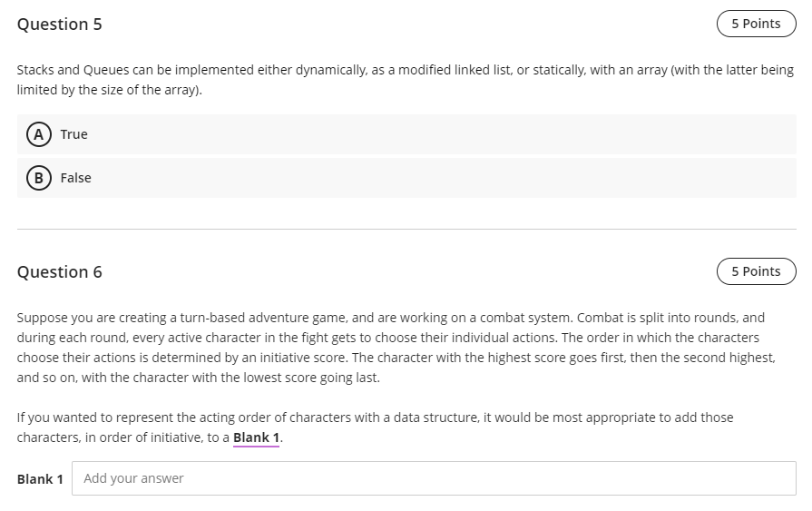Click the Stacks and Queues statement text
812x511 pixels.
[405, 80]
